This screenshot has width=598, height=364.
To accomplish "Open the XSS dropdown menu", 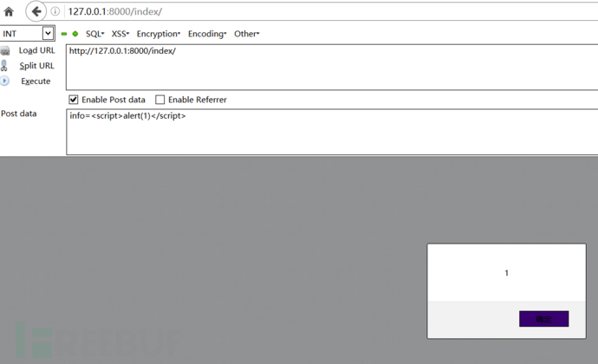I will click(x=120, y=34).
